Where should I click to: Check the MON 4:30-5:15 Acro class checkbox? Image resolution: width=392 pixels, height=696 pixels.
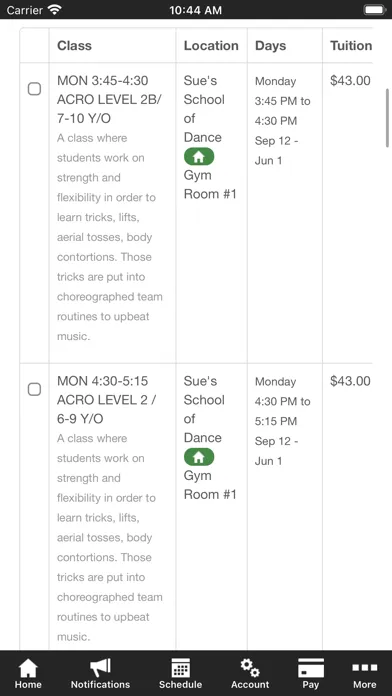pyautogui.click(x=34, y=389)
